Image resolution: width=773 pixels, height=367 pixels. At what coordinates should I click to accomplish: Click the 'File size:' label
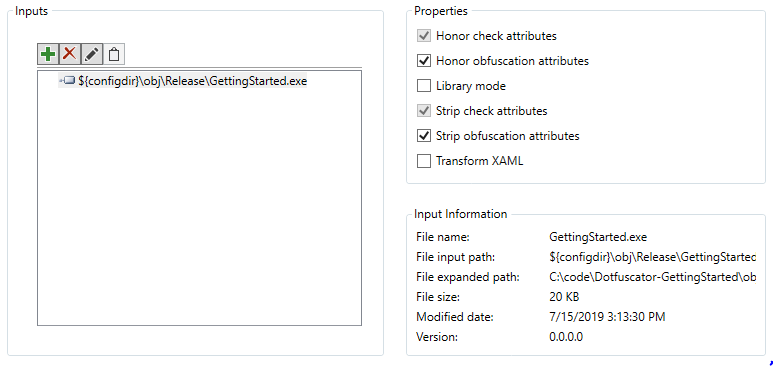point(438,297)
